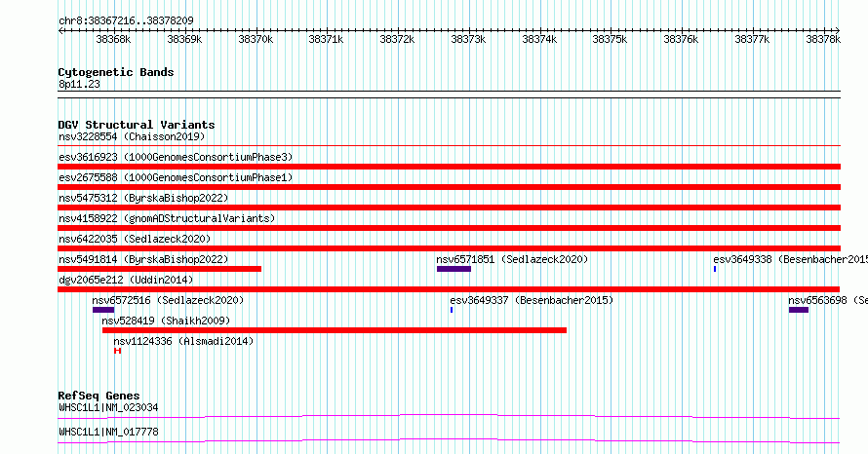Click the 38370k ruler position
This screenshot has width=868, height=454.
[256, 39]
